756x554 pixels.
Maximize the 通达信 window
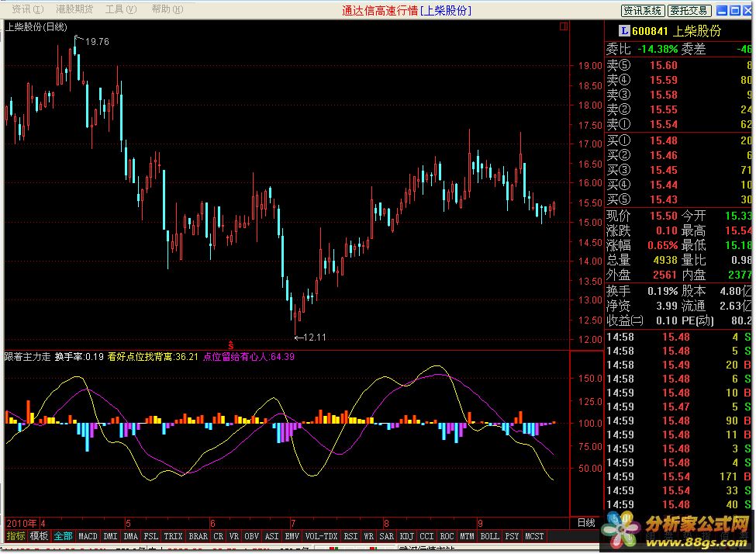click(x=735, y=10)
